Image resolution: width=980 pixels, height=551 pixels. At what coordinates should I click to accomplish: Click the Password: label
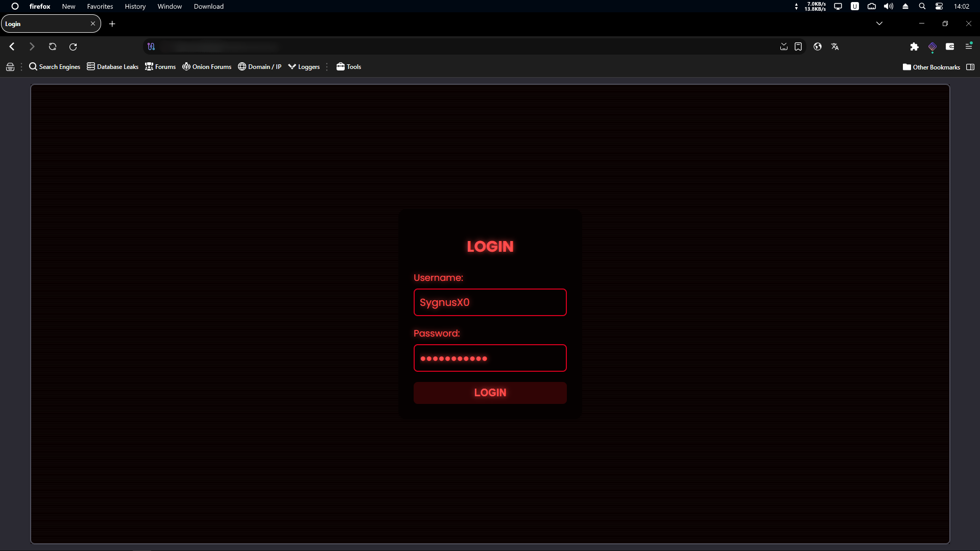[x=437, y=333]
